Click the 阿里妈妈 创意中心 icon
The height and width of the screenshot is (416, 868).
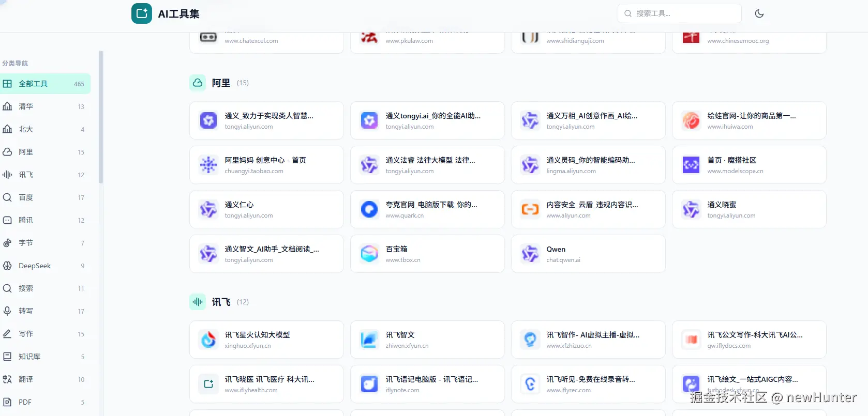coord(208,165)
